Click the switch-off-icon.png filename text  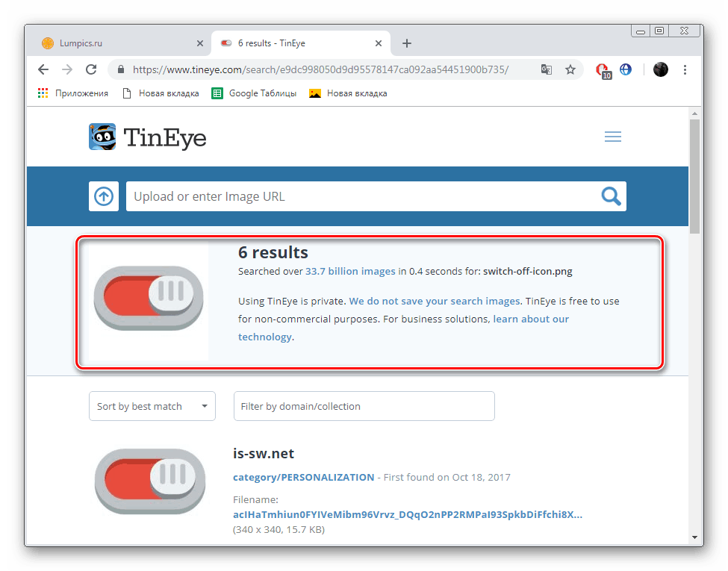[527, 271]
